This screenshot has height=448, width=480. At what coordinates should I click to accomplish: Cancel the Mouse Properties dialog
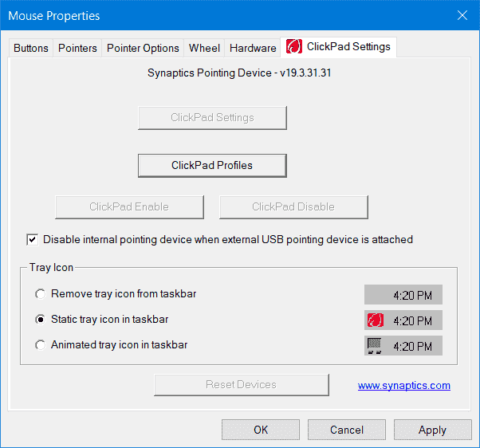point(347,430)
